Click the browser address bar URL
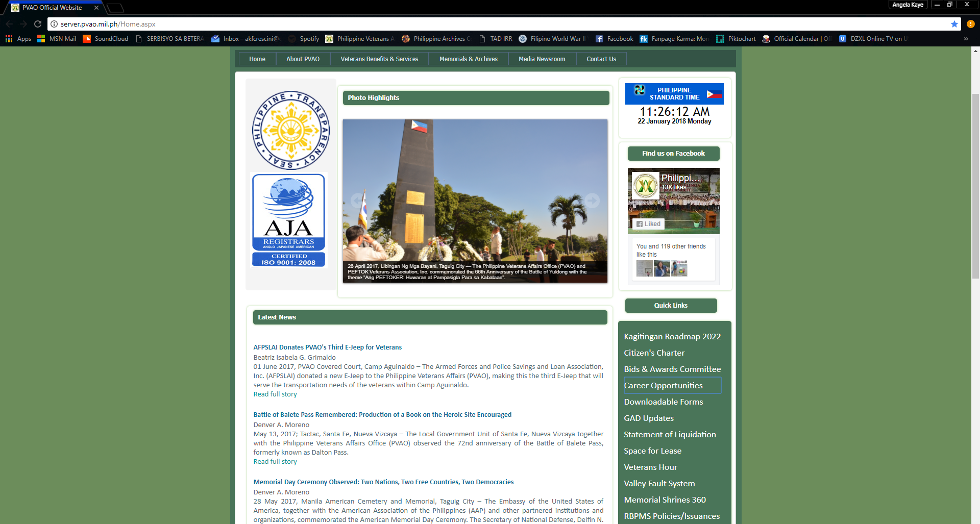 click(108, 24)
